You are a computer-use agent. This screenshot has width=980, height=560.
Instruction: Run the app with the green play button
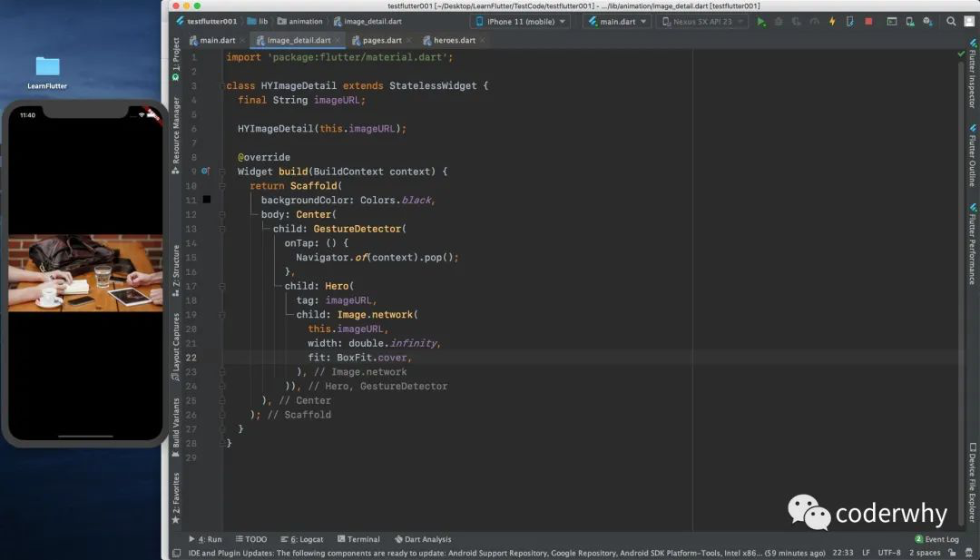pos(761,21)
